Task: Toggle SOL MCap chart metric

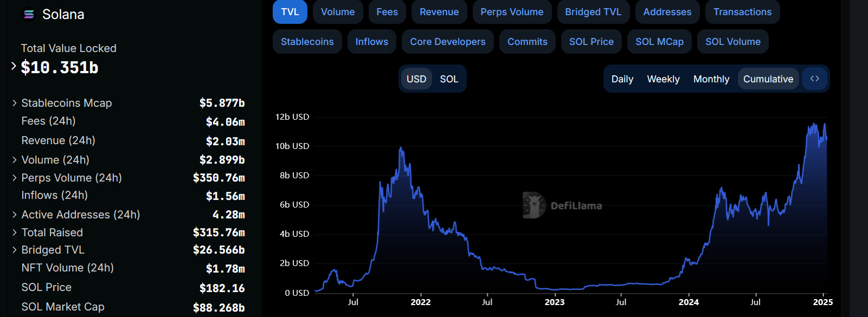Action: (x=659, y=42)
